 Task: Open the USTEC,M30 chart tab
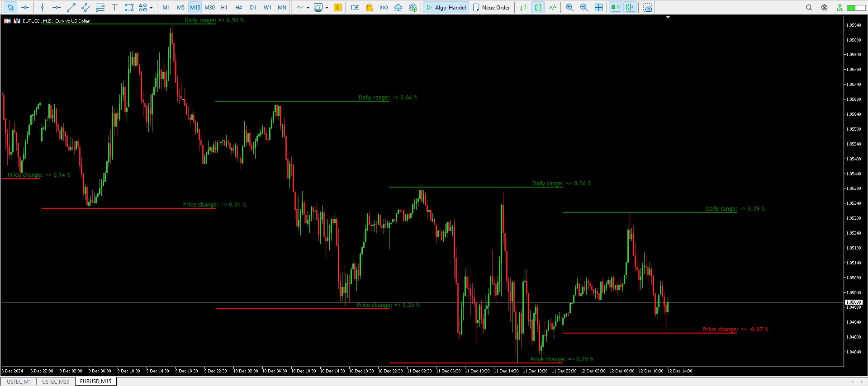coord(56,381)
